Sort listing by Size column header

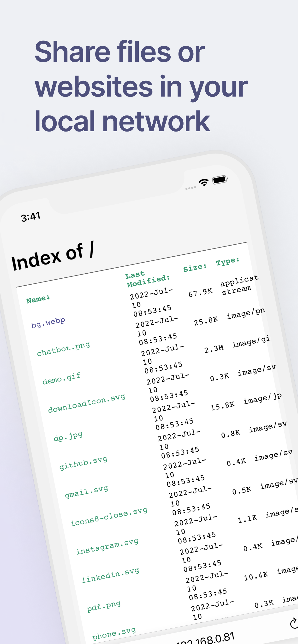pos(195,268)
